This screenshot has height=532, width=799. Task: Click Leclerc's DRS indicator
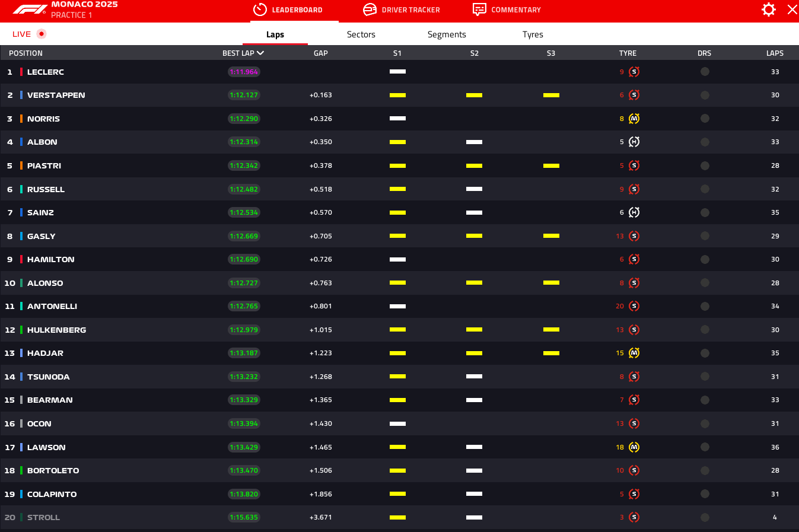pos(705,72)
